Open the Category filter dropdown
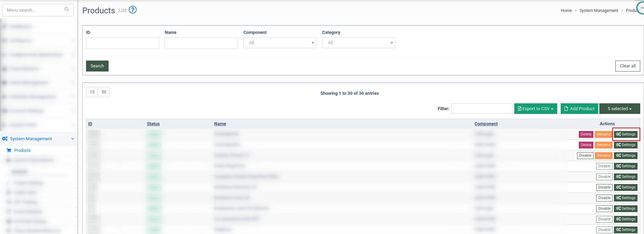 pyautogui.click(x=358, y=43)
